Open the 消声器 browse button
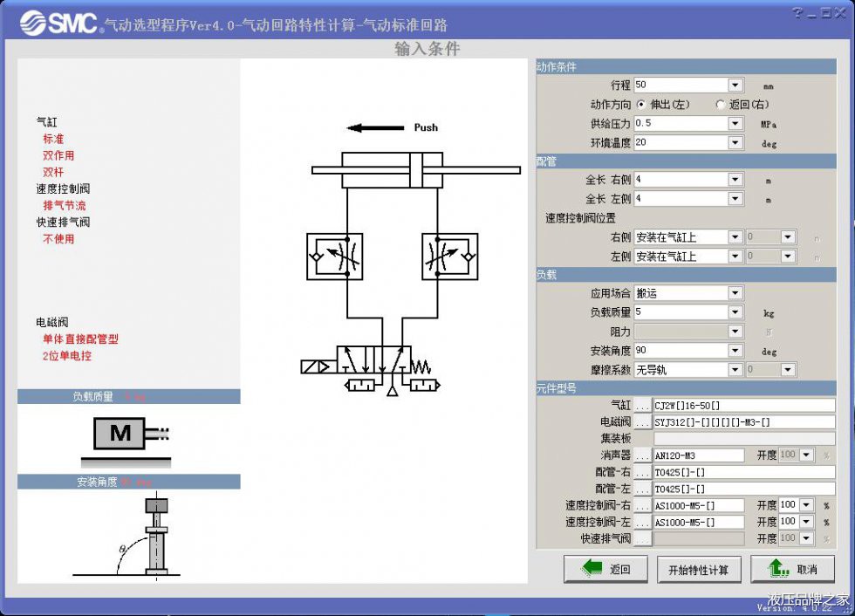The image size is (855, 616). click(x=643, y=455)
